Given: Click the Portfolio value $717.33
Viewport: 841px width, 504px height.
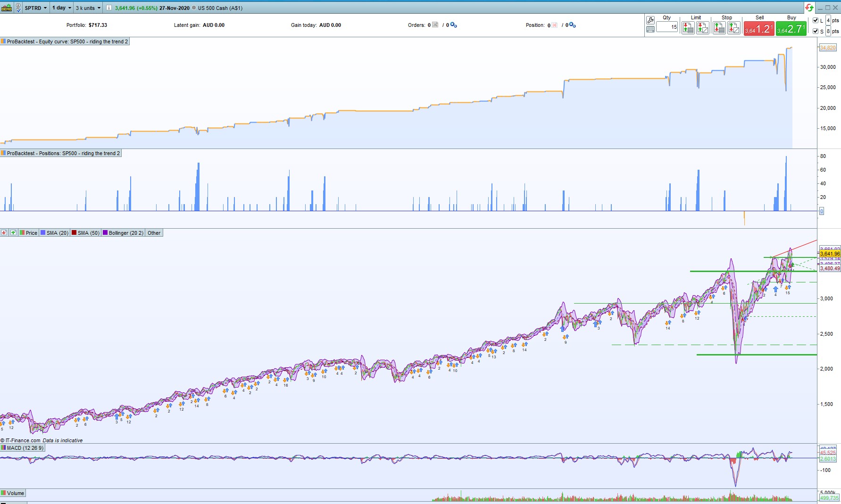Looking at the screenshot, I should tap(98, 25).
